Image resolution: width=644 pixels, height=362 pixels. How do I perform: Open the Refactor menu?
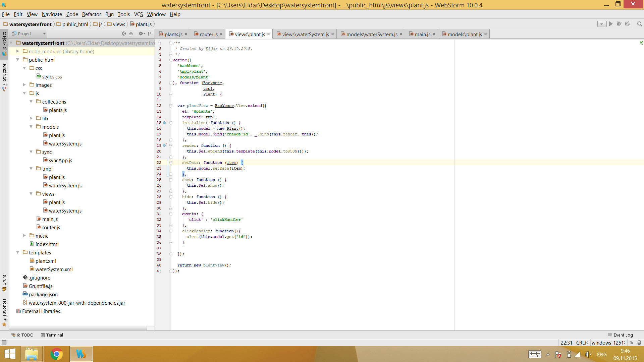91,14
